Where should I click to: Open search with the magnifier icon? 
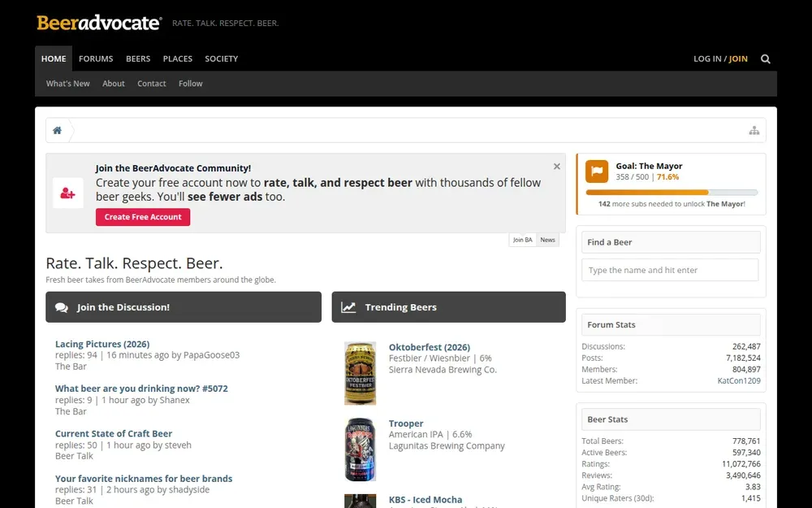click(x=766, y=59)
